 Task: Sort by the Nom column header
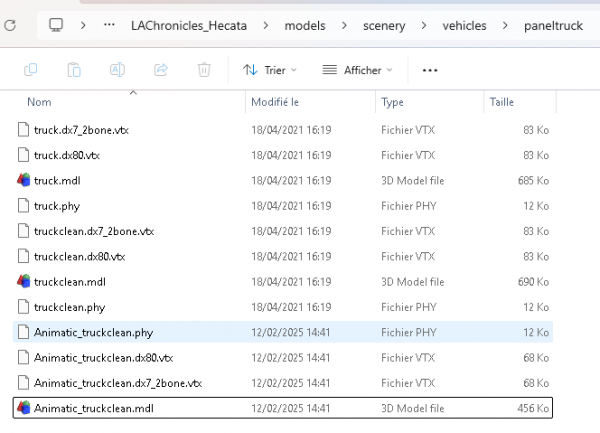[40, 102]
